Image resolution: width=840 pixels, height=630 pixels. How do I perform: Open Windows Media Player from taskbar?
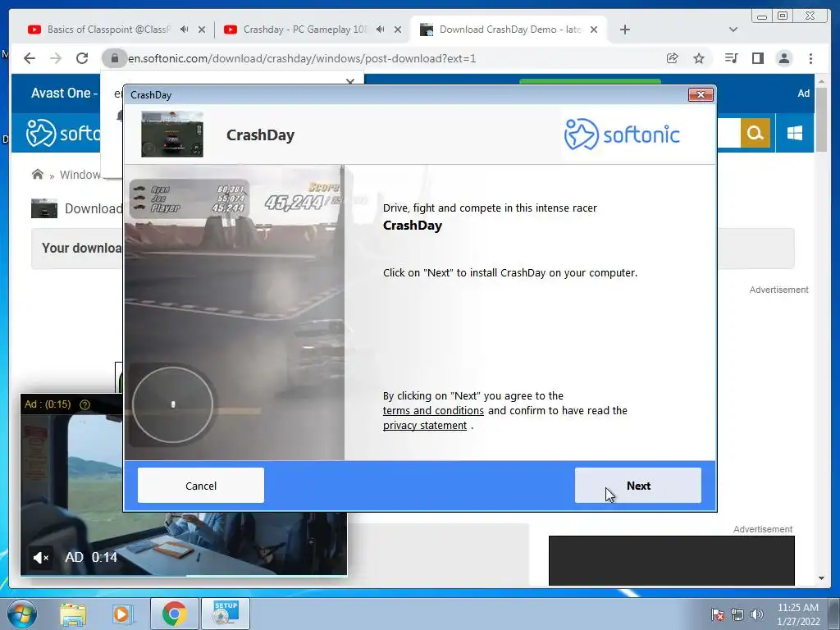coord(121,614)
